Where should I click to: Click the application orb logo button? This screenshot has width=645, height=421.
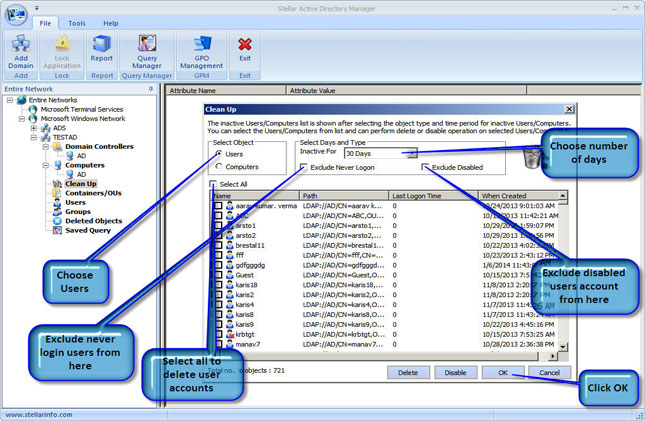(x=16, y=14)
